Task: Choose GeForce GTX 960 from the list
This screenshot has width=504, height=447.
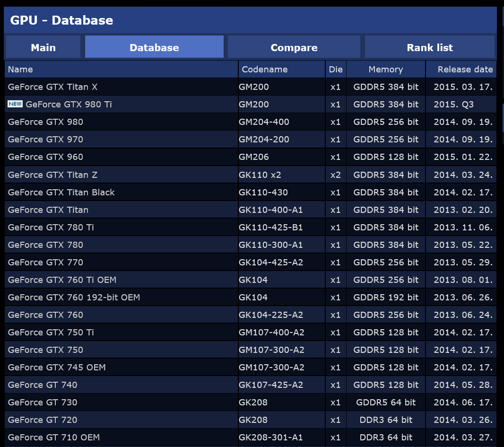Action: [46, 157]
